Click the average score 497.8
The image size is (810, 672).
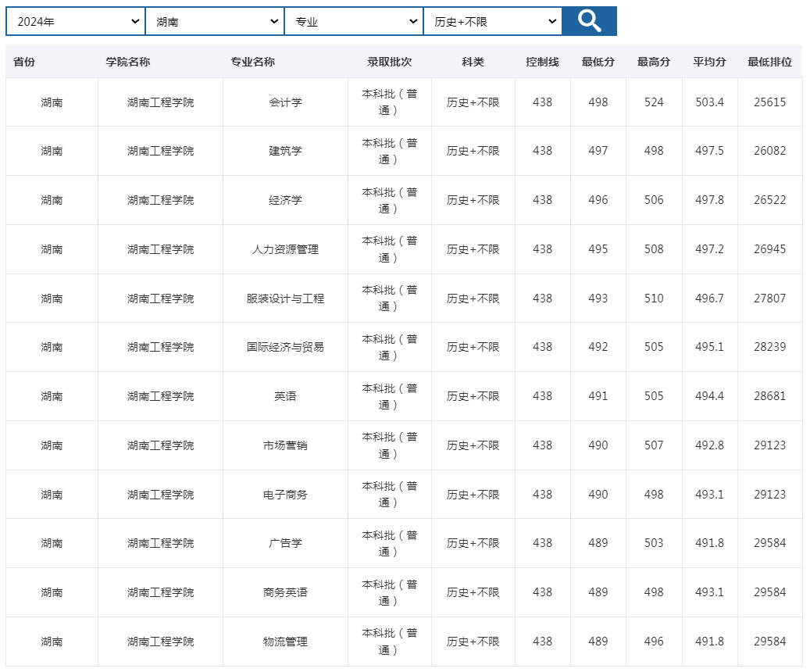click(x=709, y=200)
